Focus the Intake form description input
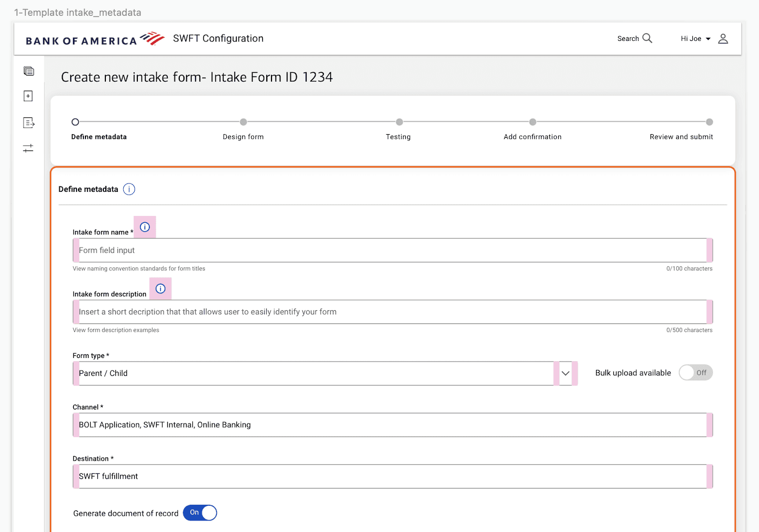Image resolution: width=759 pixels, height=532 pixels. pyautogui.click(x=393, y=312)
